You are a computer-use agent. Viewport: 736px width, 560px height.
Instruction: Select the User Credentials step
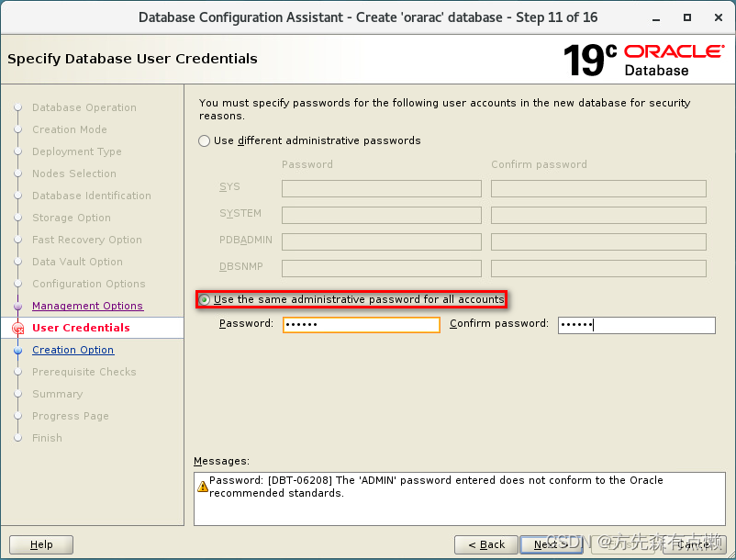pos(81,328)
